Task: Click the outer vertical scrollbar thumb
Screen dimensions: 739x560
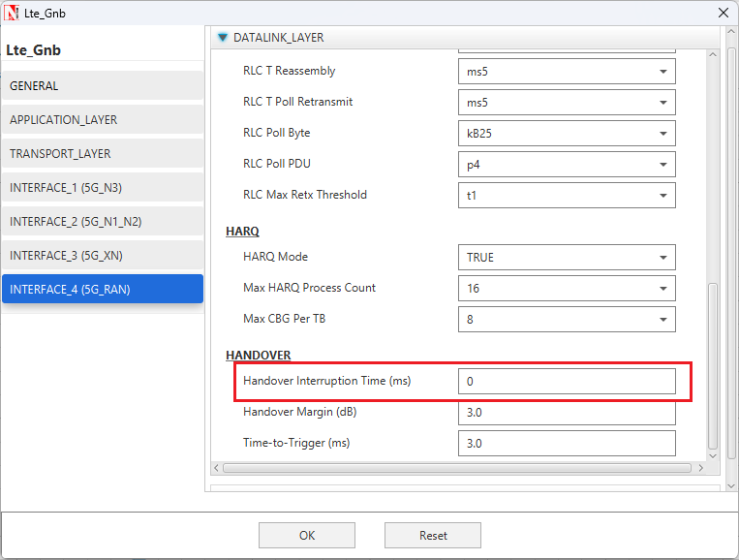Action: (x=731, y=254)
